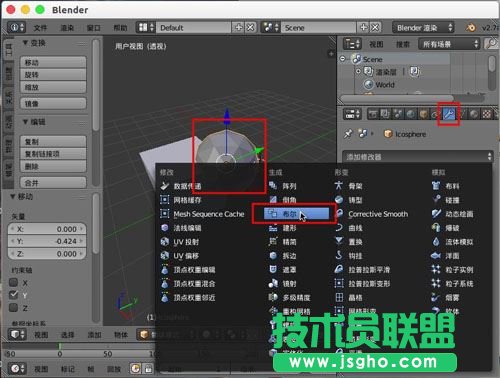Viewport: 500px width, 378px height.
Task: Pin the properties context with pushpin icon
Action: tap(348, 134)
